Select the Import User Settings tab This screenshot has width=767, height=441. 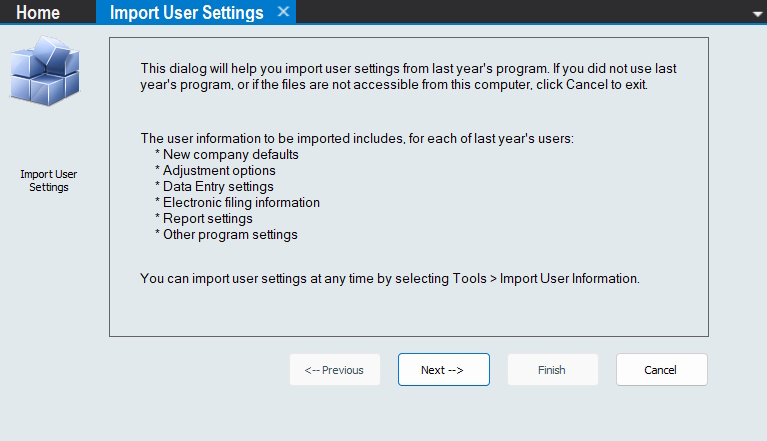tap(186, 13)
